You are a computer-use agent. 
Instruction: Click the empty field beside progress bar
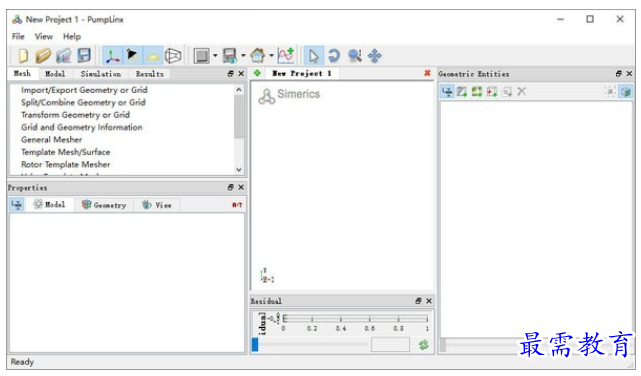390,345
